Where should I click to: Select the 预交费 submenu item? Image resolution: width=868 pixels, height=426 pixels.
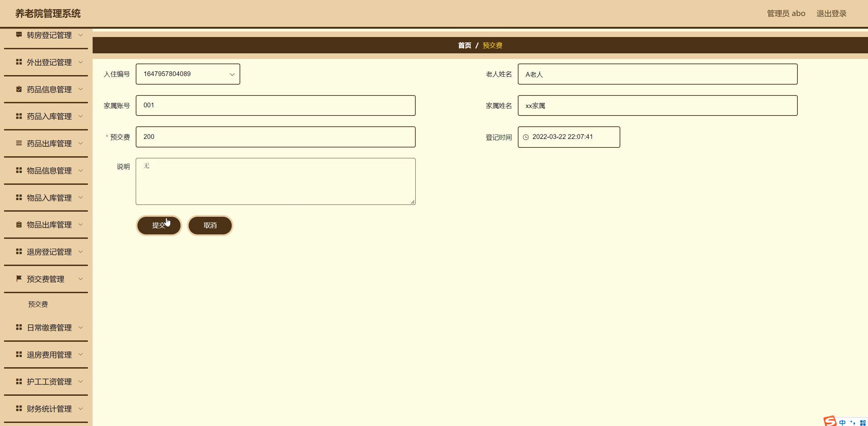coord(38,304)
